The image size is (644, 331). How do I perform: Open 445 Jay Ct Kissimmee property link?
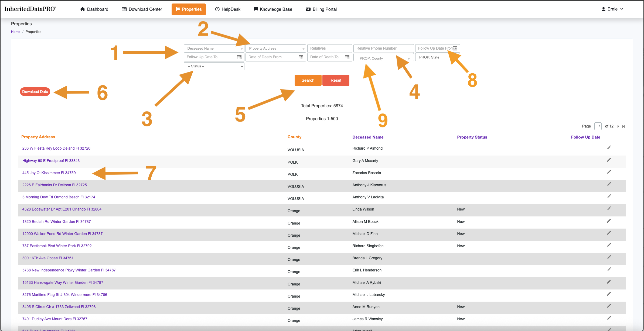click(x=49, y=173)
